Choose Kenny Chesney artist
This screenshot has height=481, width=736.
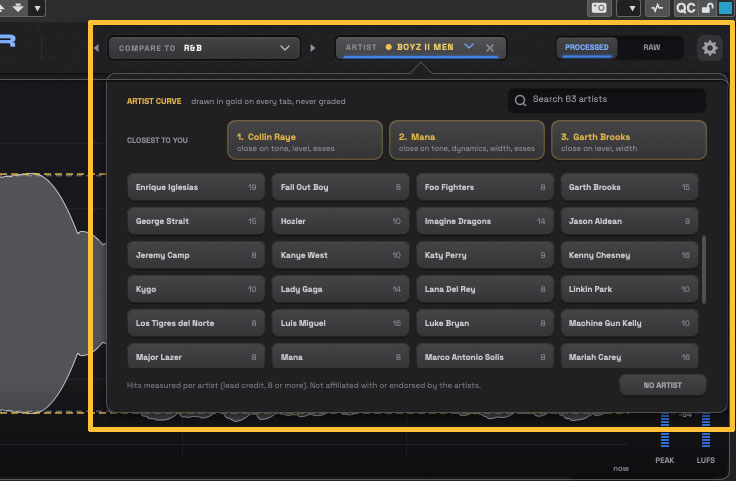(x=629, y=255)
